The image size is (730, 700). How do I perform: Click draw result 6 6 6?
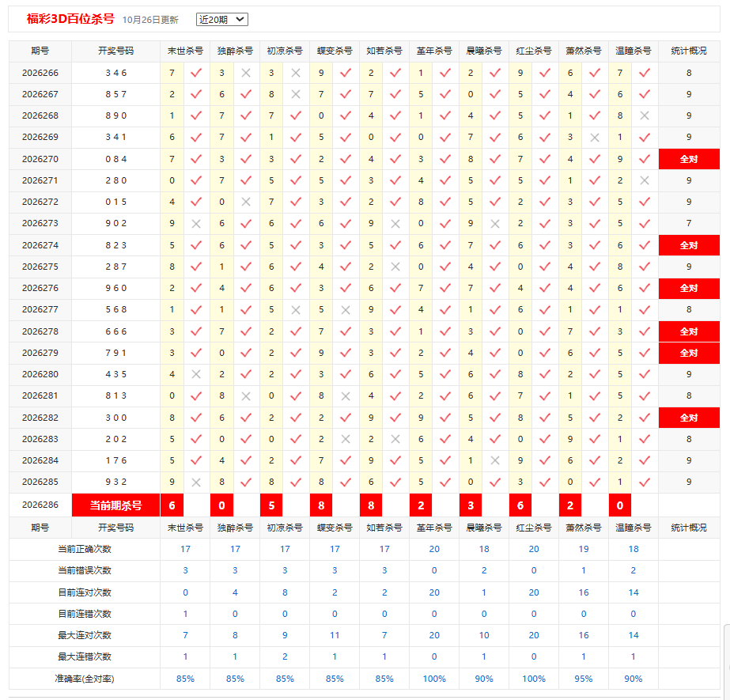pyautogui.click(x=116, y=331)
